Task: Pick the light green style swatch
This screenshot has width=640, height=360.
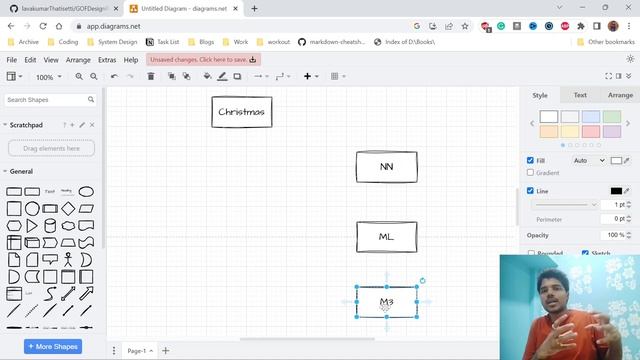Action: (x=612, y=117)
